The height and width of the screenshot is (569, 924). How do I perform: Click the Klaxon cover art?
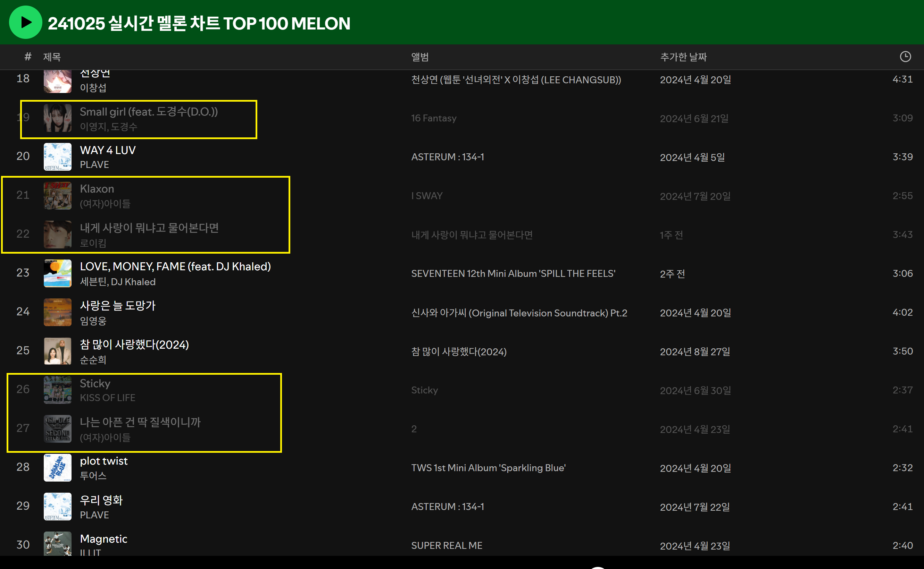point(58,196)
